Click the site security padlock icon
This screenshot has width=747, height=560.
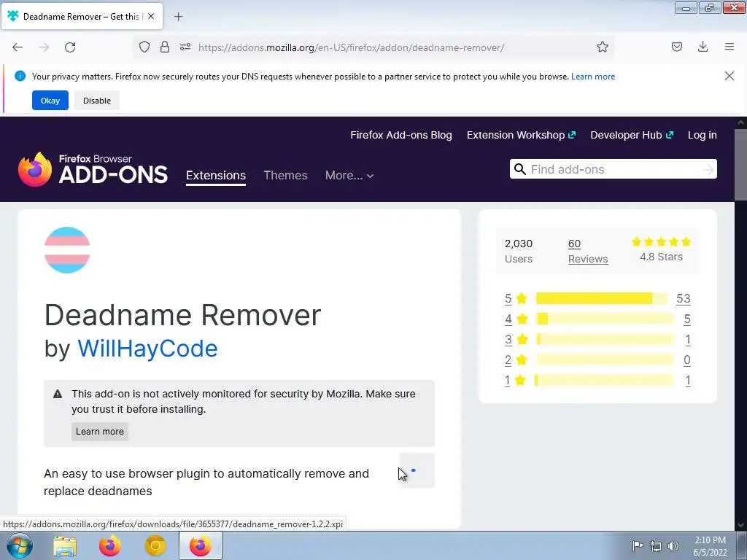coord(165,47)
